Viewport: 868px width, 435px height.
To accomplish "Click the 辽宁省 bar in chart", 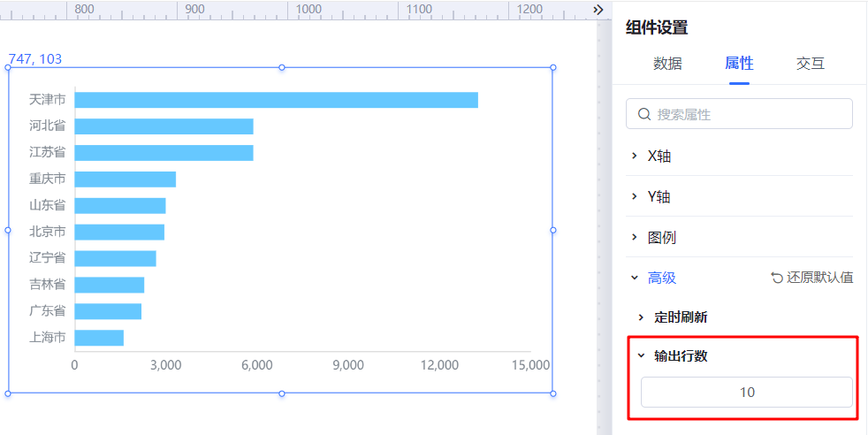I will point(115,258).
